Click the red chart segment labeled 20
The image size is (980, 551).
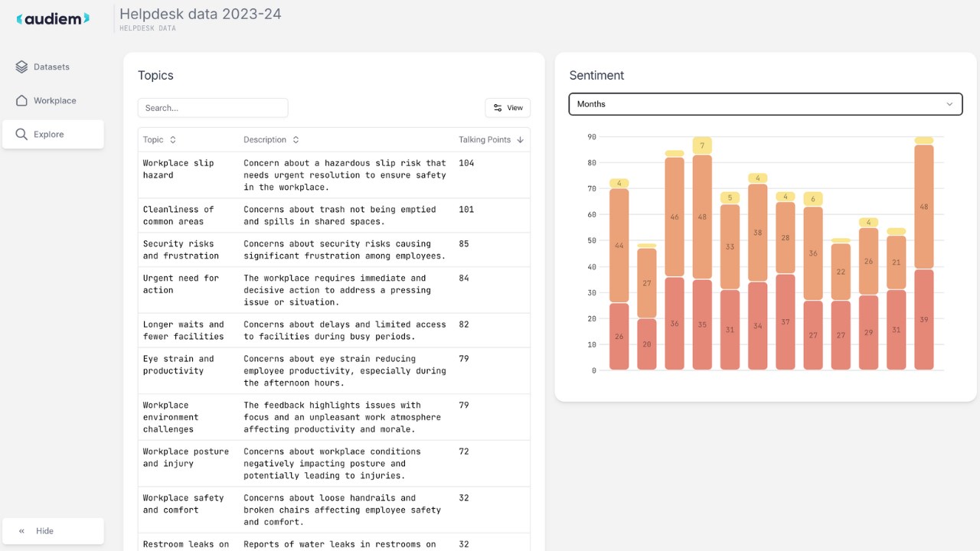pos(647,344)
